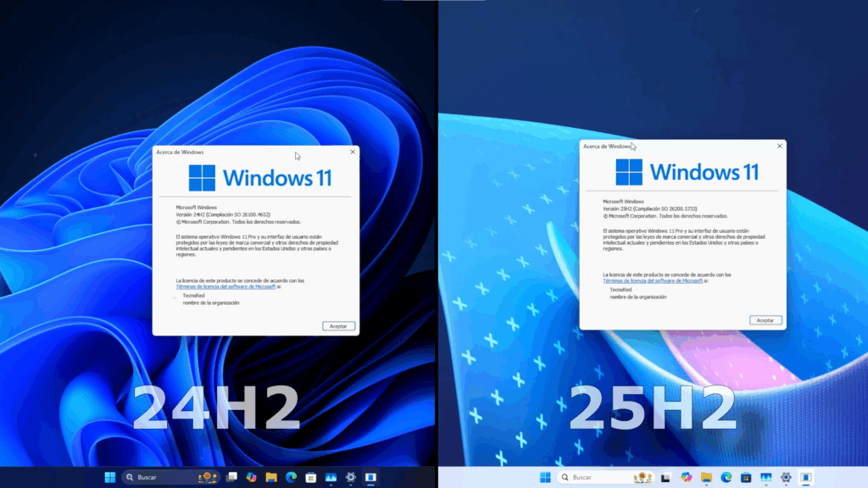Select the active winver app on 24H2 taskbar

click(x=371, y=477)
